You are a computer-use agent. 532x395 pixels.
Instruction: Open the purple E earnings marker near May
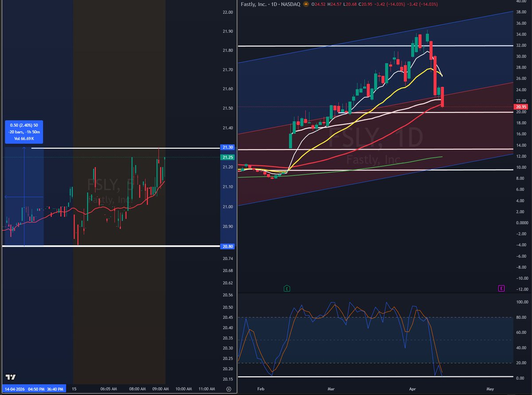[x=501, y=288]
